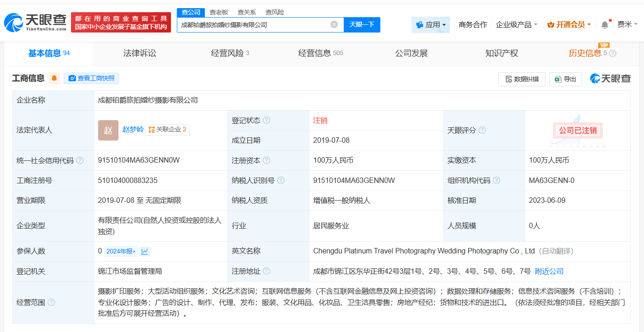Open the 参保人数 trend chart icon

tap(145, 251)
